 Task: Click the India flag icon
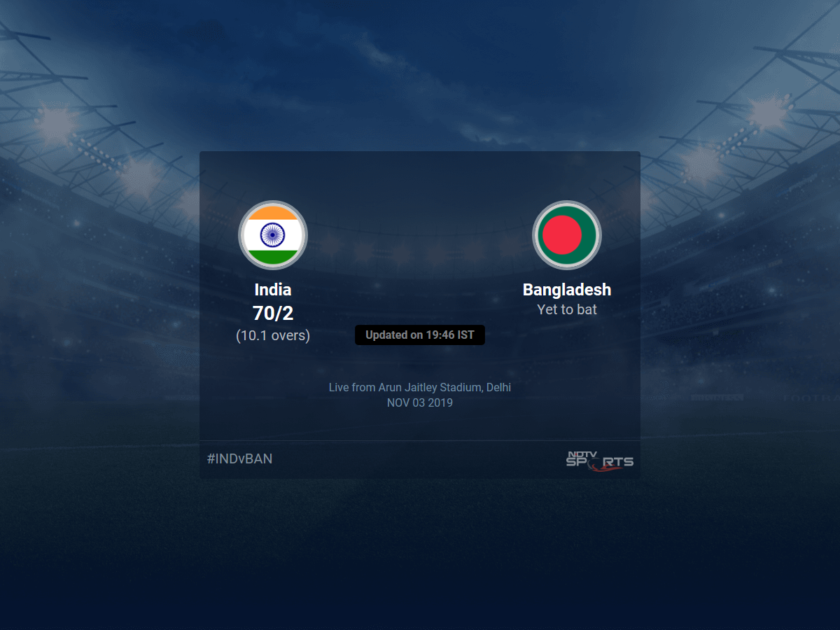pyautogui.click(x=273, y=235)
